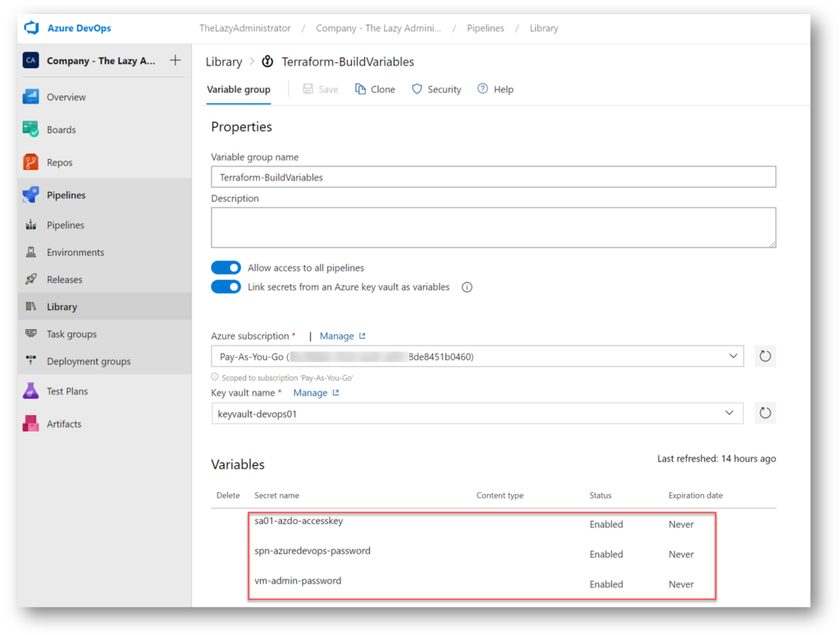The image size is (840, 635).
Task: Click the Description text area
Action: coord(493,228)
